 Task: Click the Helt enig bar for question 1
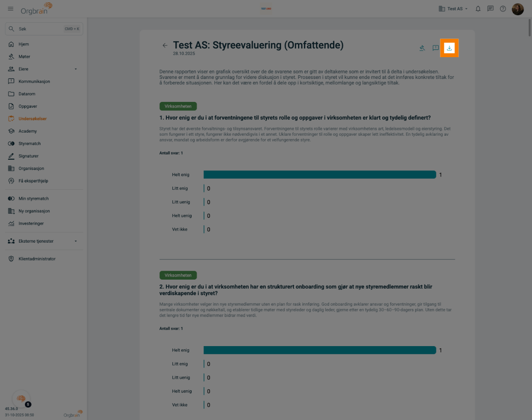[319, 175]
